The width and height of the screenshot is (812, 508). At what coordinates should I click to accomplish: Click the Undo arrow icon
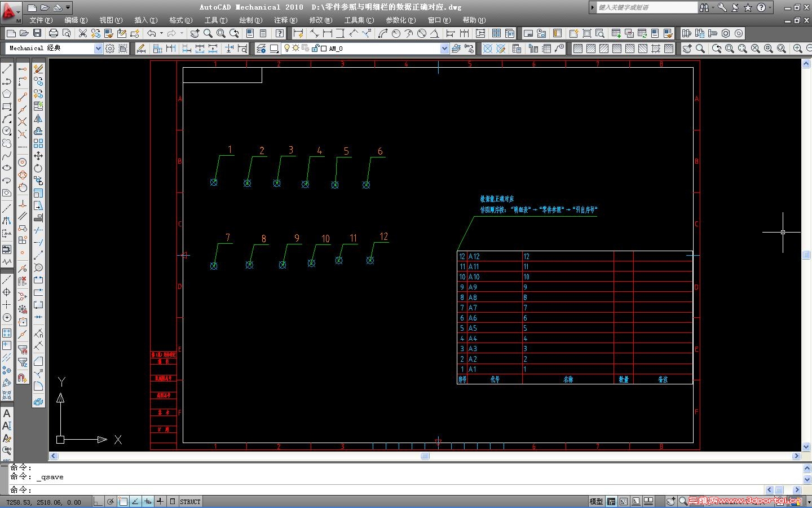coord(152,33)
